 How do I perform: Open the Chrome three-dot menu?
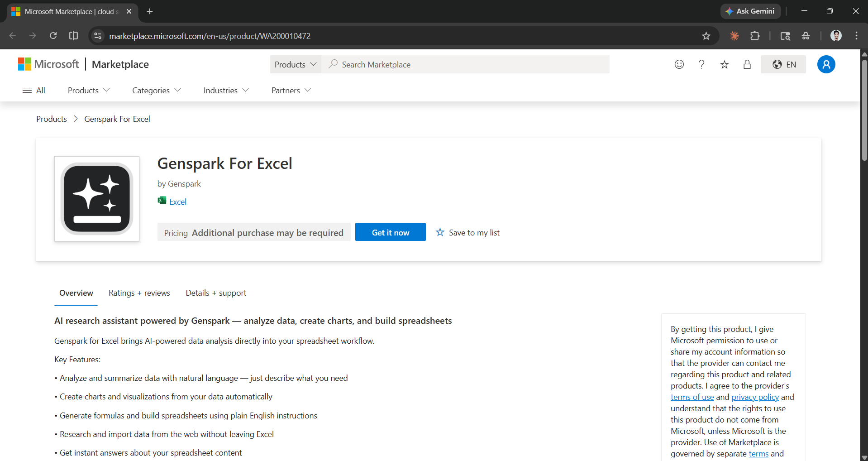click(x=856, y=36)
